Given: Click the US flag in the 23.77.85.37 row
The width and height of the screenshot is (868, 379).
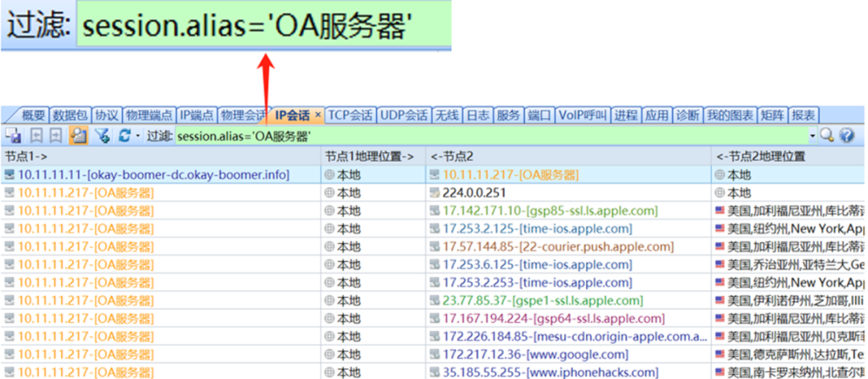Looking at the screenshot, I should pyautogui.click(x=719, y=300).
